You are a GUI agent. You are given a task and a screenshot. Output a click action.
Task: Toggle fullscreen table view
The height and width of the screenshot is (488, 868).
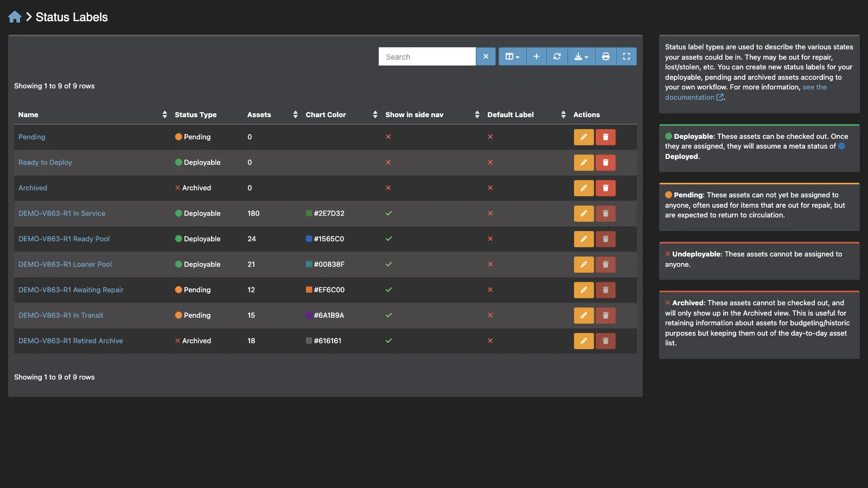(627, 56)
